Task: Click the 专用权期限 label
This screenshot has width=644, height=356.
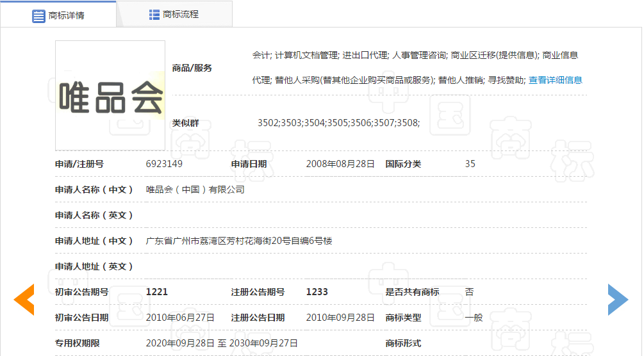Action: tap(77, 343)
